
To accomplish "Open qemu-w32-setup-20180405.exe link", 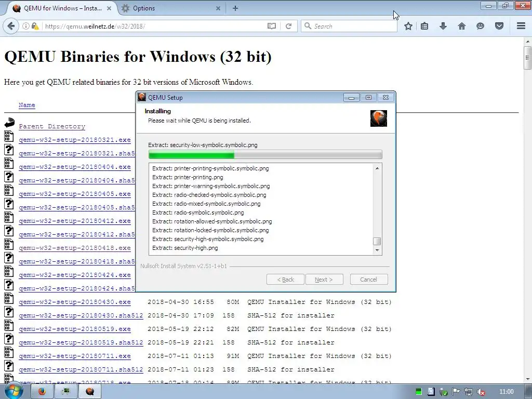I will (75, 194).
